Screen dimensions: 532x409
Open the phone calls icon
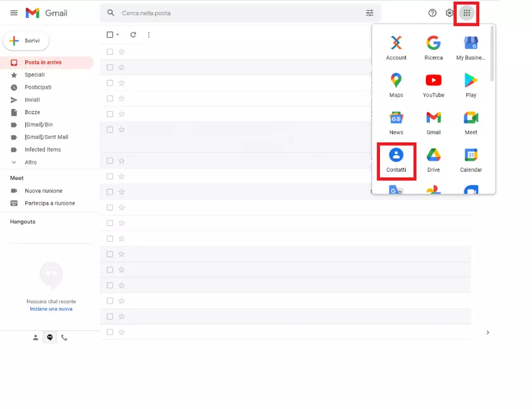coord(64,337)
